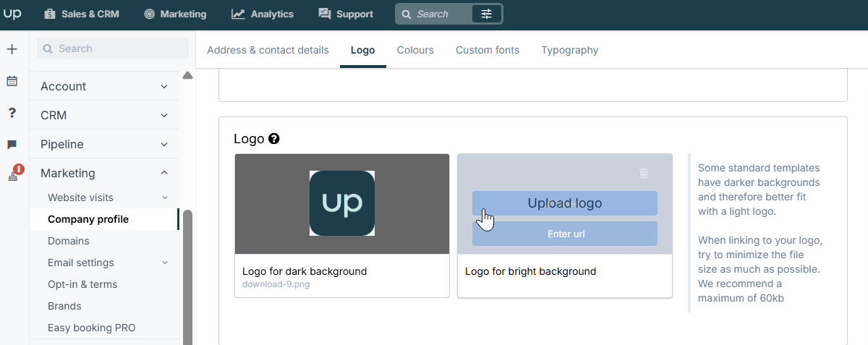Click 'Logo for bright background' label

point(531,271)
